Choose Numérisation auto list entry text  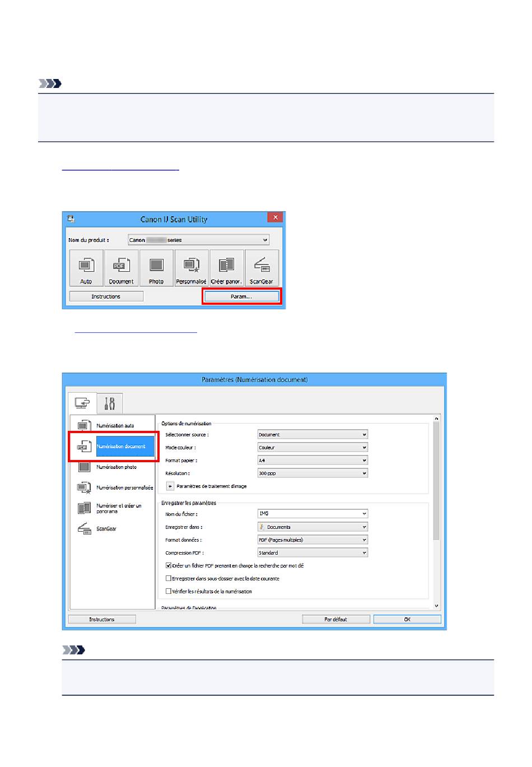tap(115, 426)
